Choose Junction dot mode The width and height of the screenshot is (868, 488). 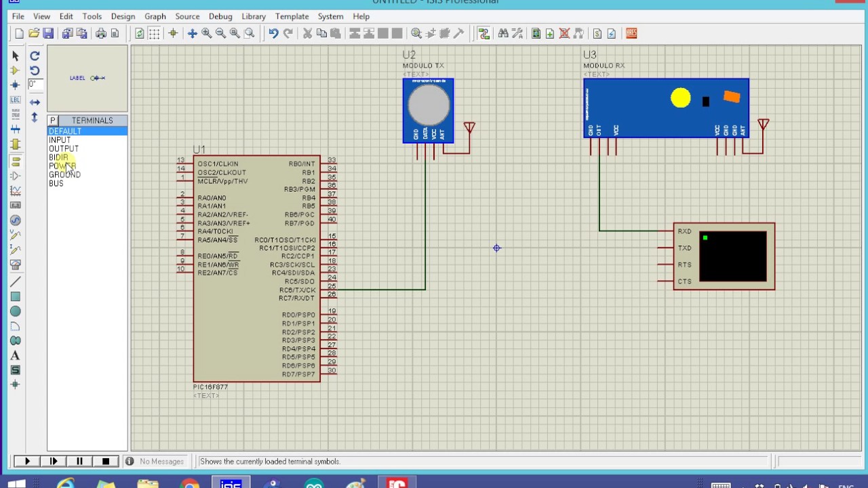(x=15, y=85)
